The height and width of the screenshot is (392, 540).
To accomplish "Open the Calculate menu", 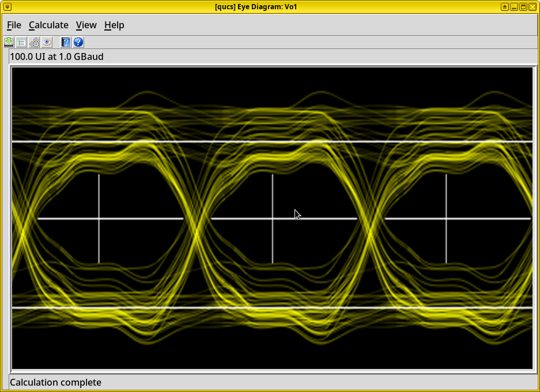I will pos(48,25).
